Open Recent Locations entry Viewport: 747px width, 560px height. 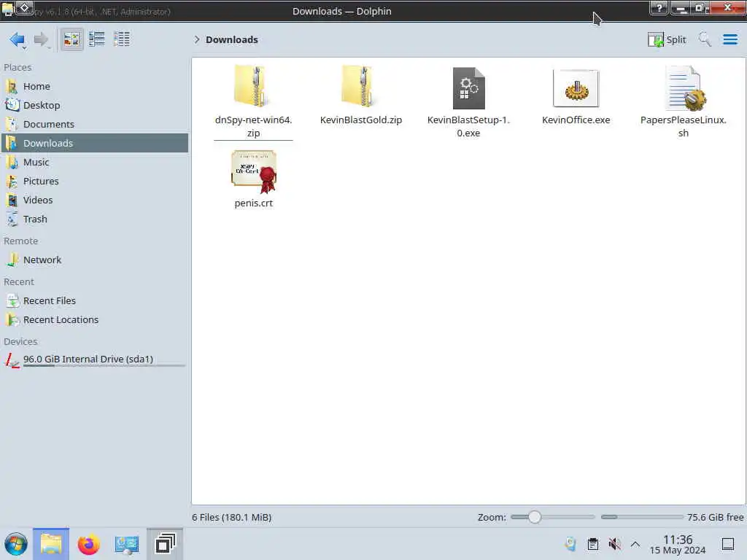(95, 320)
